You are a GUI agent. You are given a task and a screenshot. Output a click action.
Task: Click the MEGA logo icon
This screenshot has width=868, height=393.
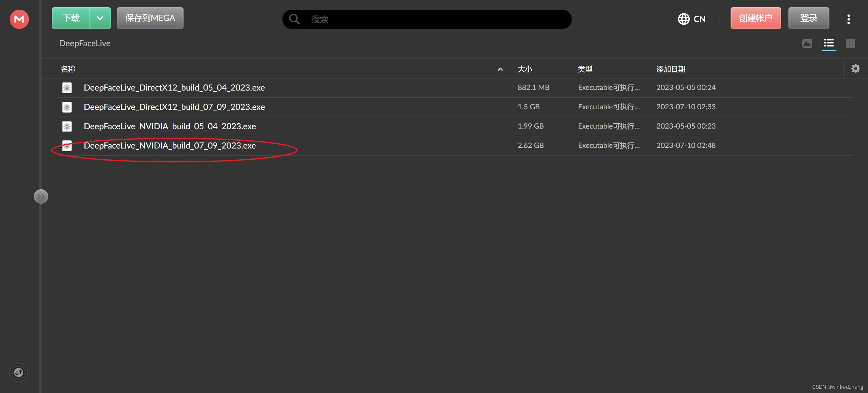(19, 19)
